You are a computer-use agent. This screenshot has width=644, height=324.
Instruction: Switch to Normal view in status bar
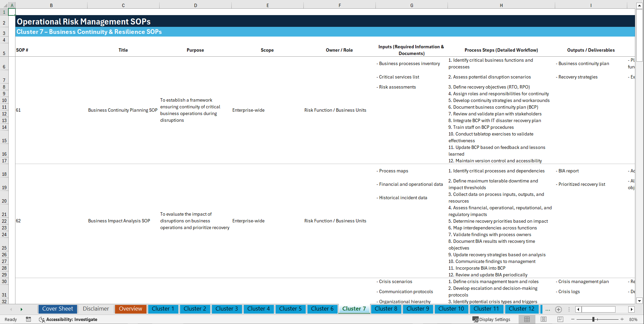click(x=526, y=319)
